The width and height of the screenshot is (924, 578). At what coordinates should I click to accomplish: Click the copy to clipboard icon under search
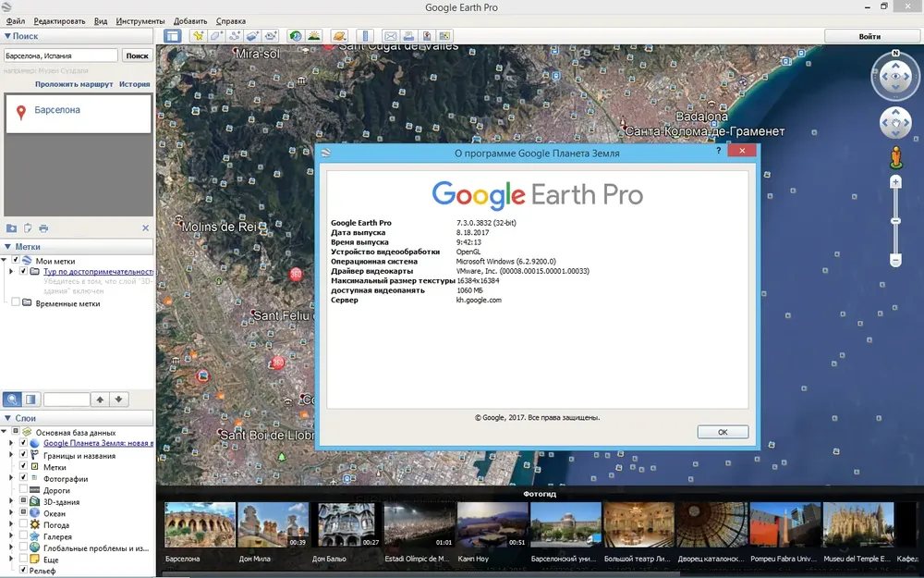click(28, 228)
